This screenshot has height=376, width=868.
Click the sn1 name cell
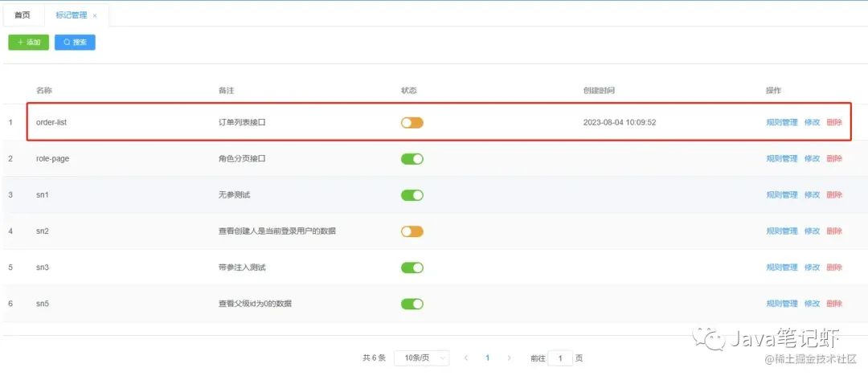[x=43, y=195]
